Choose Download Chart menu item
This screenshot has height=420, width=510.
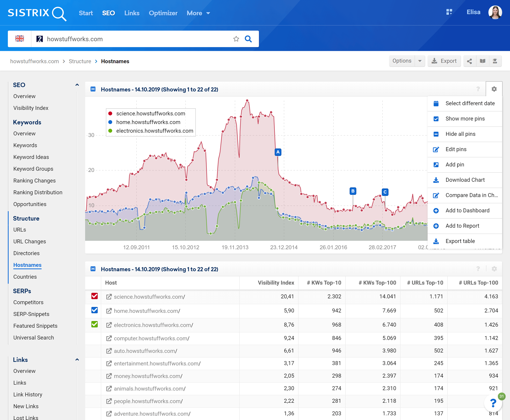pos(465,180)
